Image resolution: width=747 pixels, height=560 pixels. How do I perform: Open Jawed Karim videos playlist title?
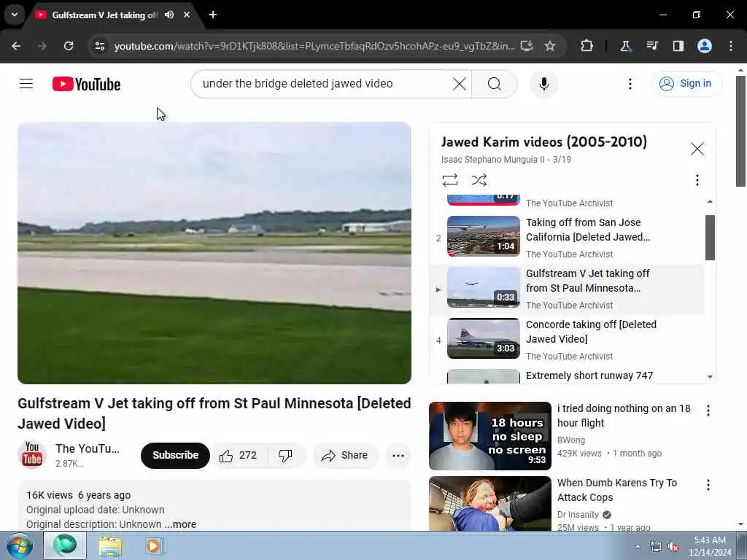point(543,142)
